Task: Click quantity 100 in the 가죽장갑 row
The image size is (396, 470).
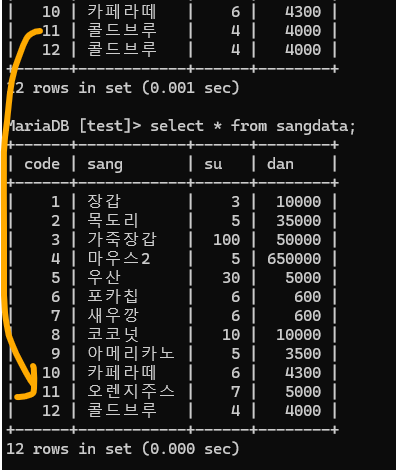Action: point(227,240)
